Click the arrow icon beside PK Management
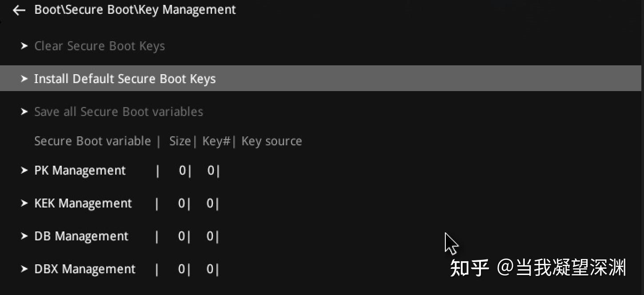This screenshot has height=295, width=644. click(x=24, y=170)
